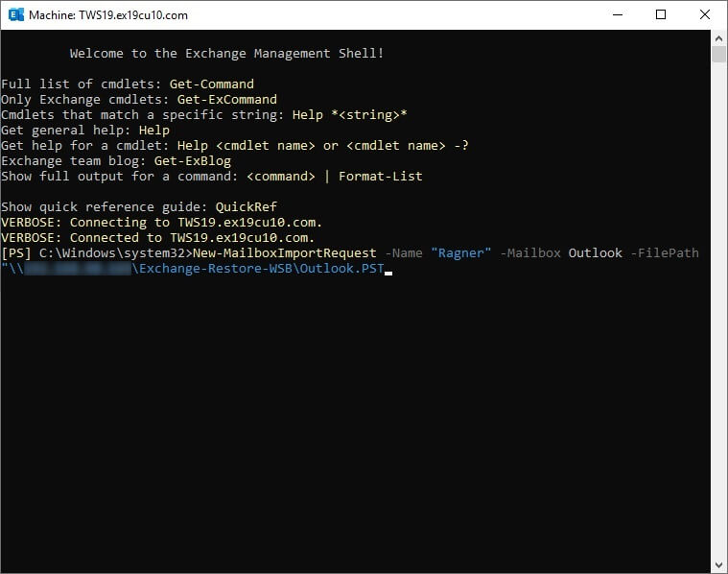Image resolution: width=728 pixels, height=574 pixels.
Task: Click the 'Outlook' mailbox argument
Action: click(x=596, y=252)
